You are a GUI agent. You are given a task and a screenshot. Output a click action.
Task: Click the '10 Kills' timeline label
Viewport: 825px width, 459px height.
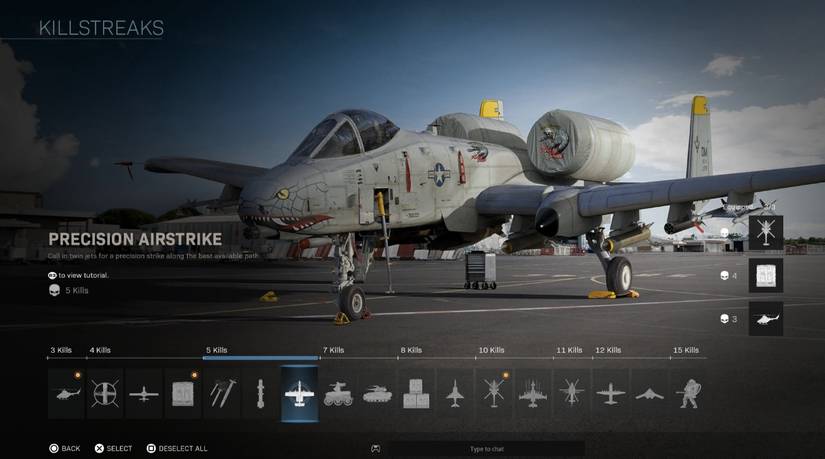(x=491, y=350)
